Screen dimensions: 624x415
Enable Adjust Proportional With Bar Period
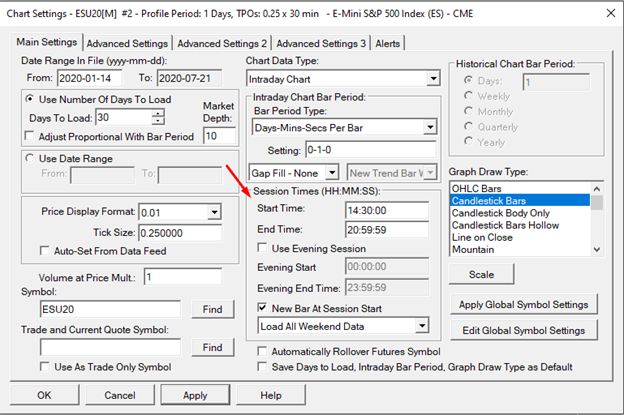click(28, 134)
